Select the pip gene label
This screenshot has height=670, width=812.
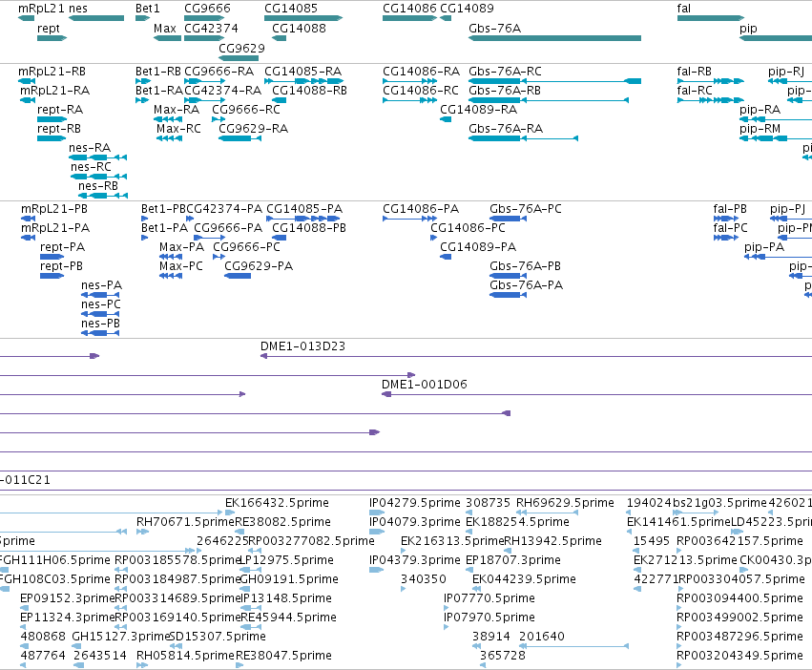pyautogui.click(x=748, y=29)
